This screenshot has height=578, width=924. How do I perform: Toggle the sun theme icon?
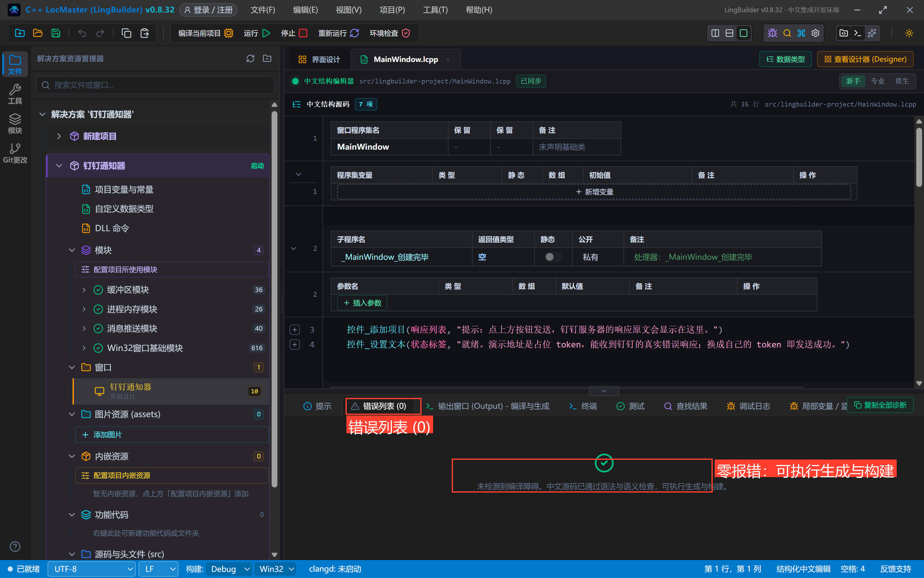(x=909, y=33)
